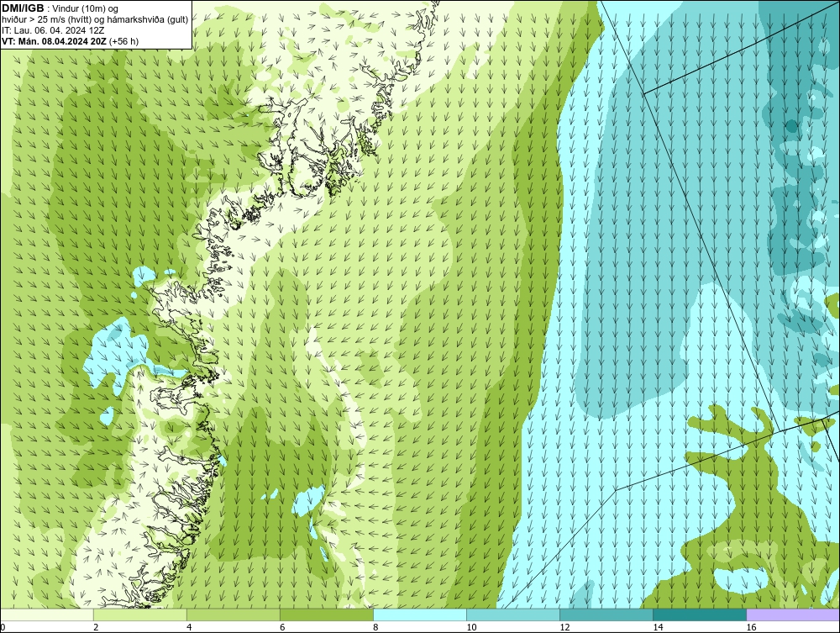Click the legend label '8'
840x633 pixels.
click(x=375, y=627)
